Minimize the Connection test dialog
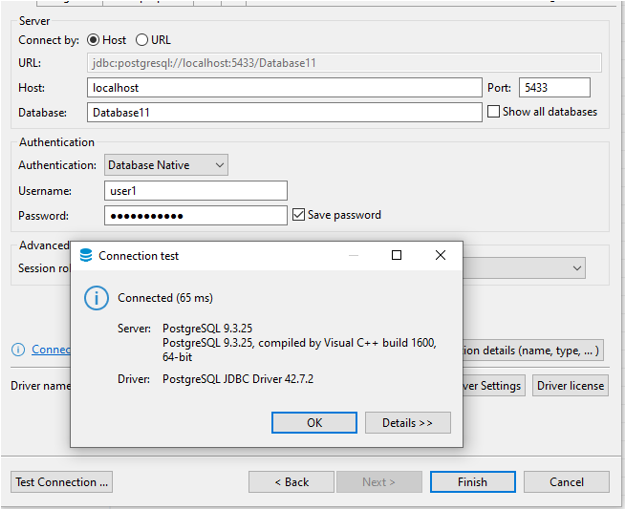The height and width of the screenshot is (509, 626). (x=353, y=255)
